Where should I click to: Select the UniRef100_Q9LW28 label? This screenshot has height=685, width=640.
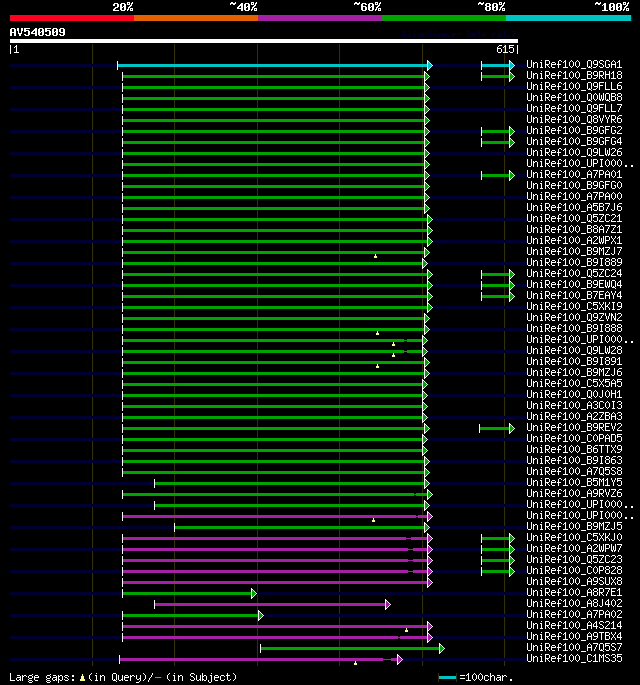coord(574,351)
